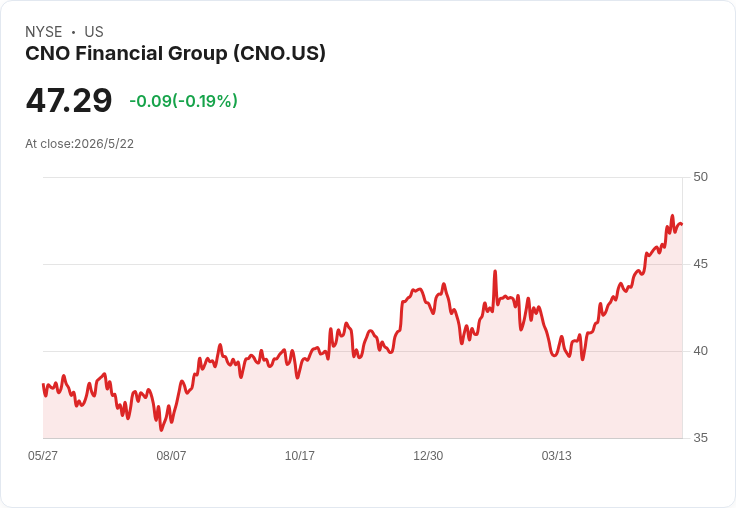Click the NYSE exchange label
This screenshot has height=508, width=736.
(x=44, y=32)
